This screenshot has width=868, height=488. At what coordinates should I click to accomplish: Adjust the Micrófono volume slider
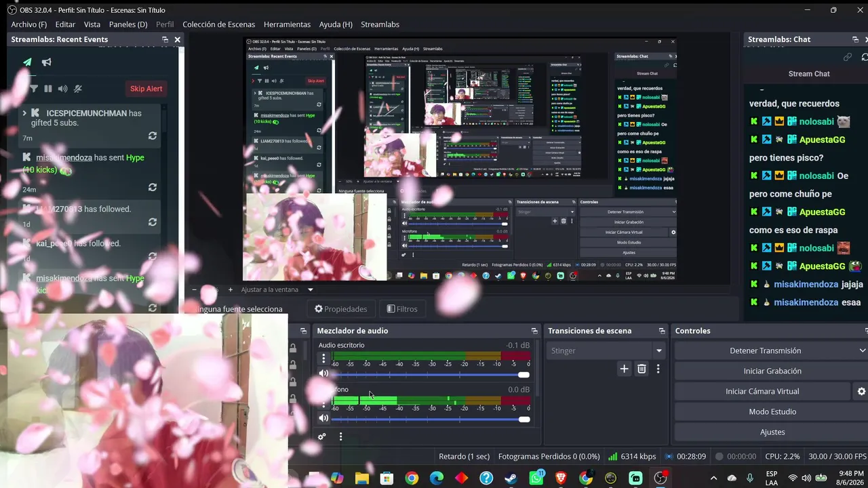pyautogui.click(x=431, y=419)
